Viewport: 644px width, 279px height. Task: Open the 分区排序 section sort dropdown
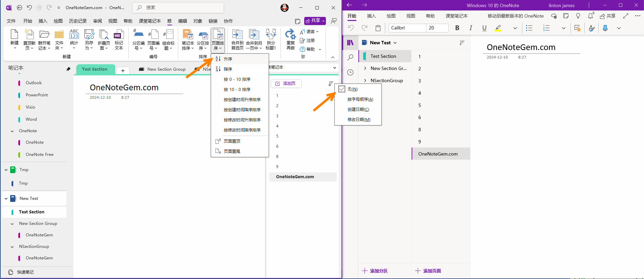pos(203,39)
